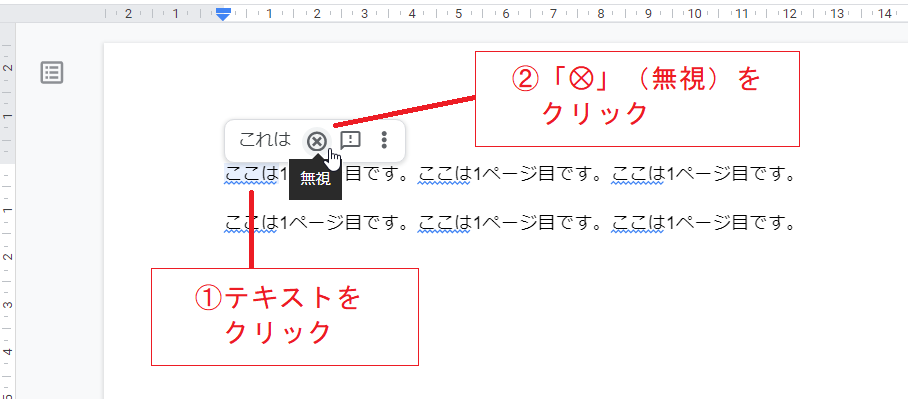Click the vertical ruler on the left
The image size is (908, 399).
(7, 211)
